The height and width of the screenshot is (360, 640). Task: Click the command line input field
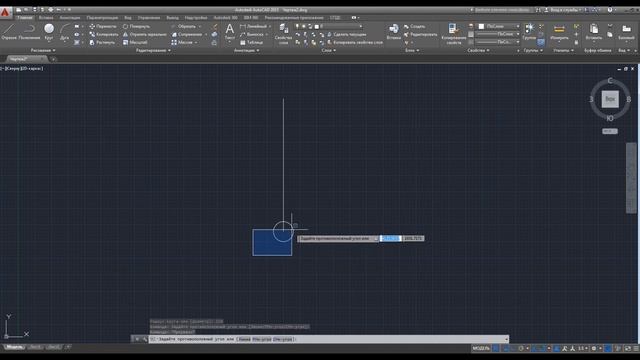pos(329,339)
